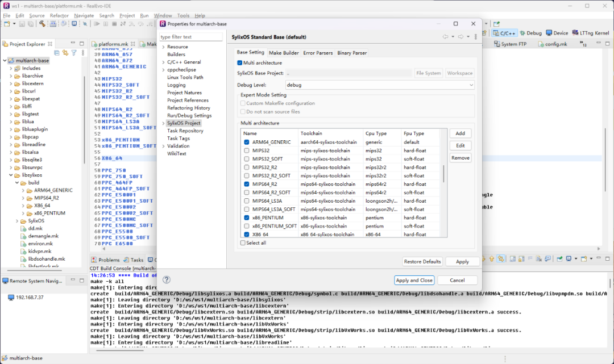Open the Binary Parser tab

(x=352, y=53)
